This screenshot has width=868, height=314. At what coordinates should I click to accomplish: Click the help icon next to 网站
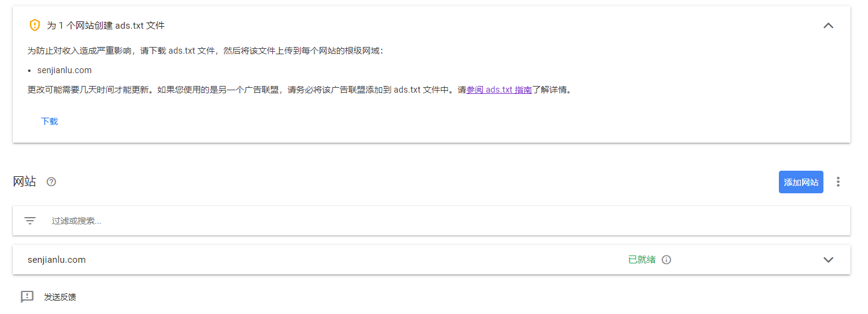pyautogui.click(x=51, y=182)
